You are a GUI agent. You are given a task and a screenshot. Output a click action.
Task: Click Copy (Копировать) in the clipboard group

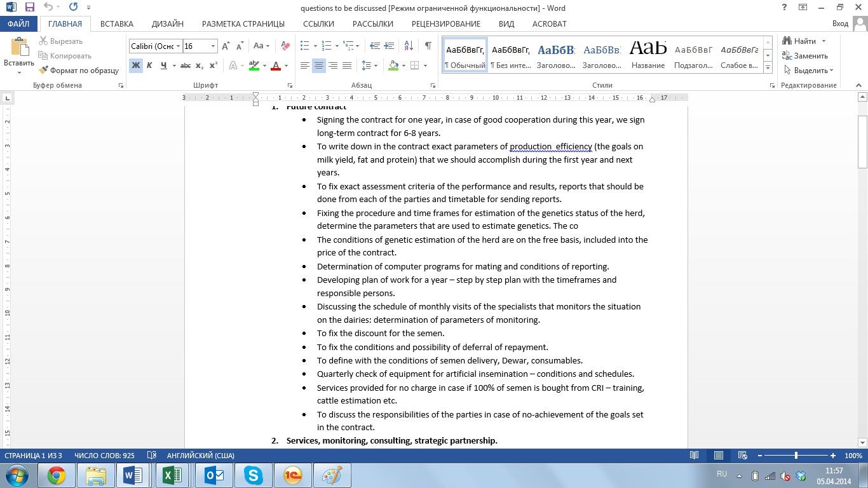pos(65,56)
